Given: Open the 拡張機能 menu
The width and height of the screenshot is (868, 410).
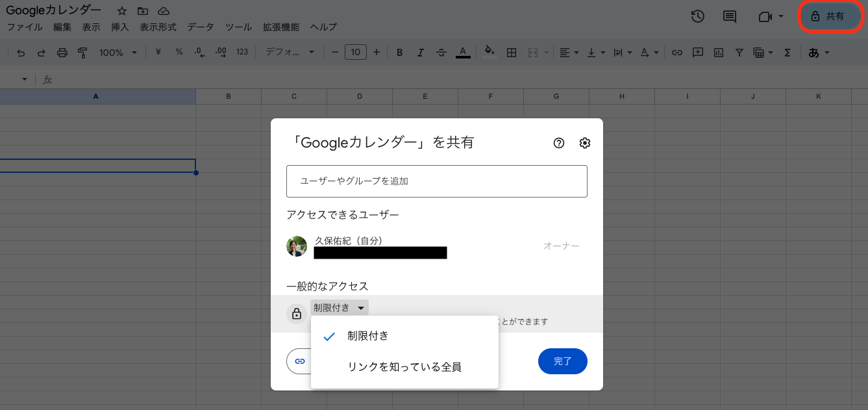Looking at the screenshot, I should pyautogui.click(x=281, y=27).
